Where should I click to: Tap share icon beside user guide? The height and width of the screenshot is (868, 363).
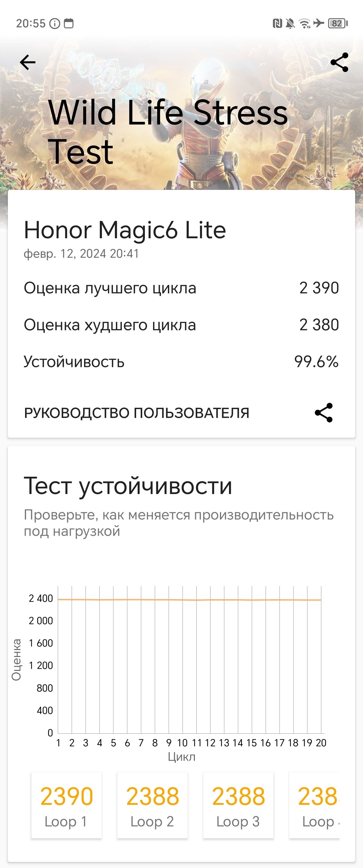[x=324, y=412]
